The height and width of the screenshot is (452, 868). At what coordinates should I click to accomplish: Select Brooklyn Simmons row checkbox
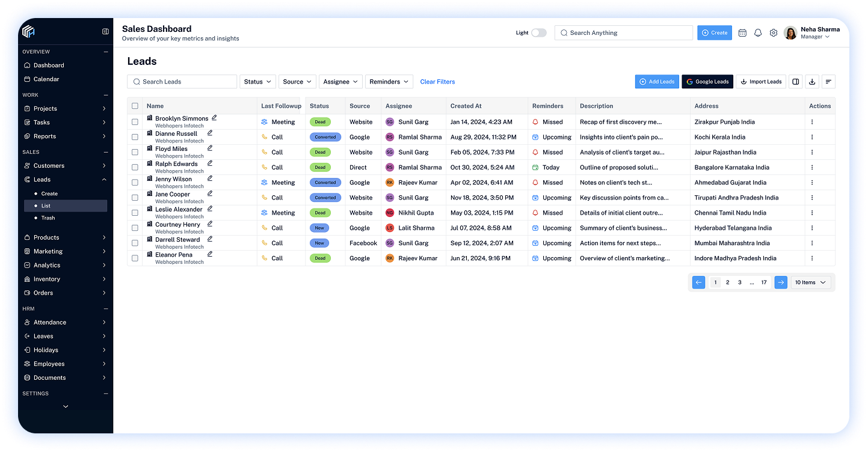click(x=135, y=122)
